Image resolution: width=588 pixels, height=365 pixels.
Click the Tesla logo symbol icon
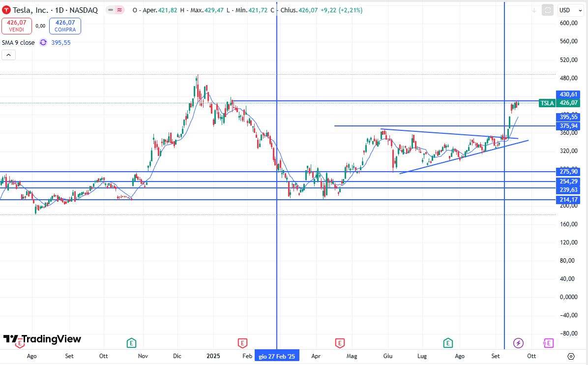coord(6,10)
